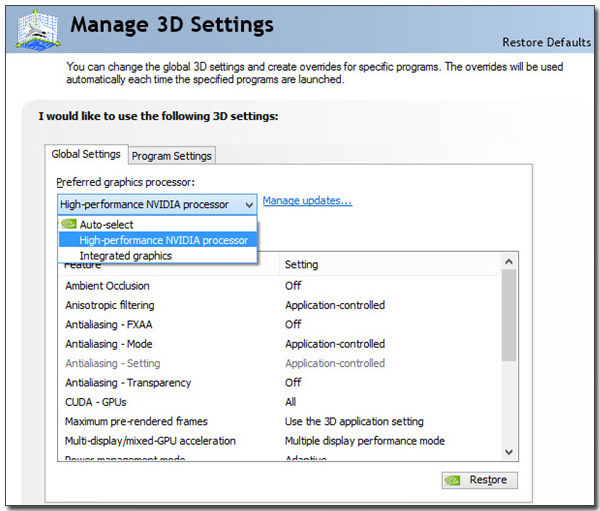Collapse the Preferred graphics processor dropdown arrow

click(x=249, y=205)
